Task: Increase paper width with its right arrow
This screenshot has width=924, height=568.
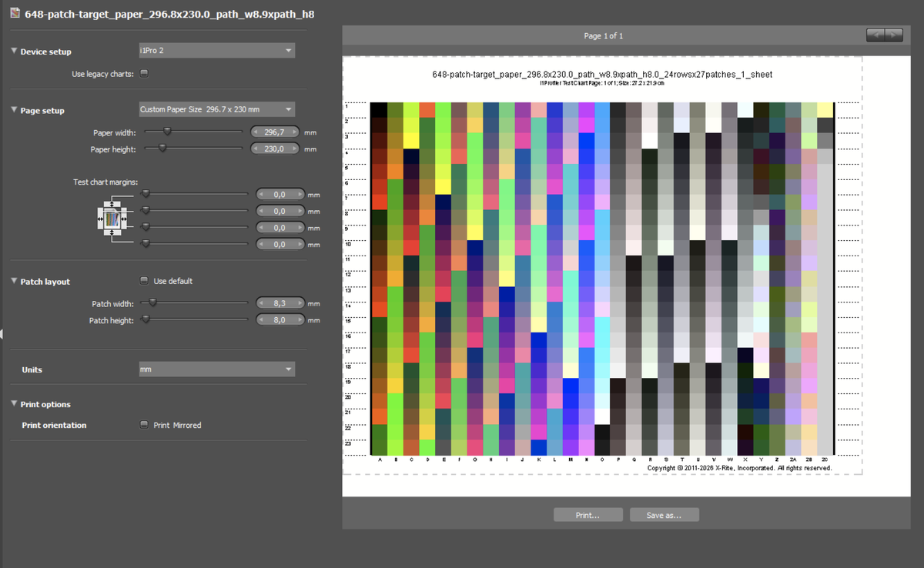Action: (x=293, y=132)
